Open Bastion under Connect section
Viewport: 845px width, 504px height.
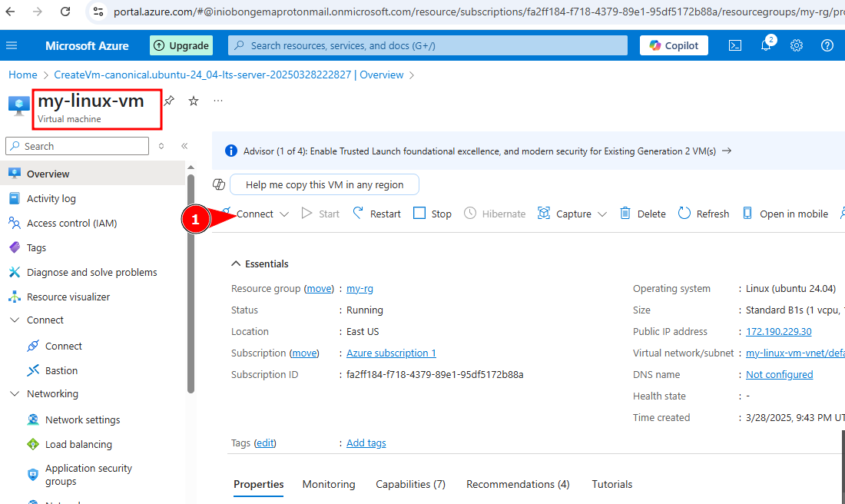click(x=61, y=370)
